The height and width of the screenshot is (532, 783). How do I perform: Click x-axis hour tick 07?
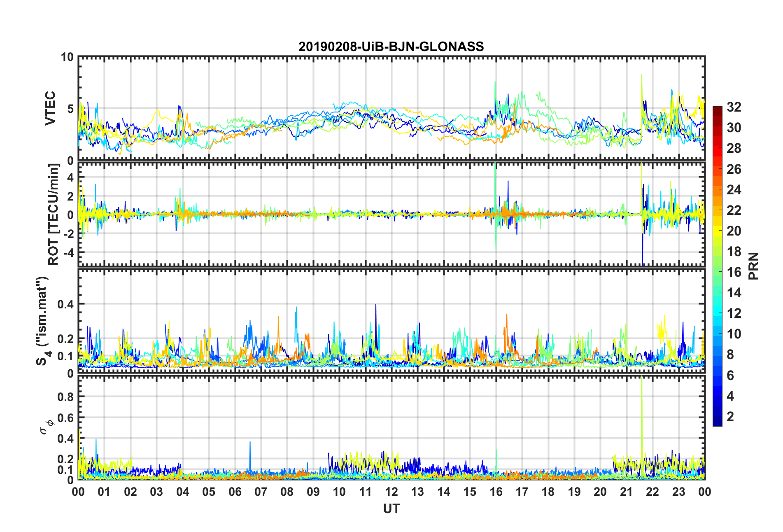point(261,492)
